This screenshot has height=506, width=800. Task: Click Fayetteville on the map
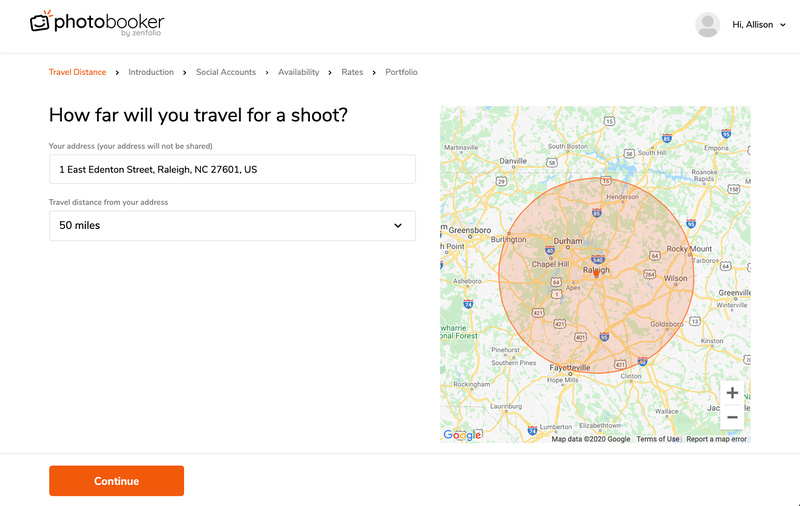[x=570, y=368]
